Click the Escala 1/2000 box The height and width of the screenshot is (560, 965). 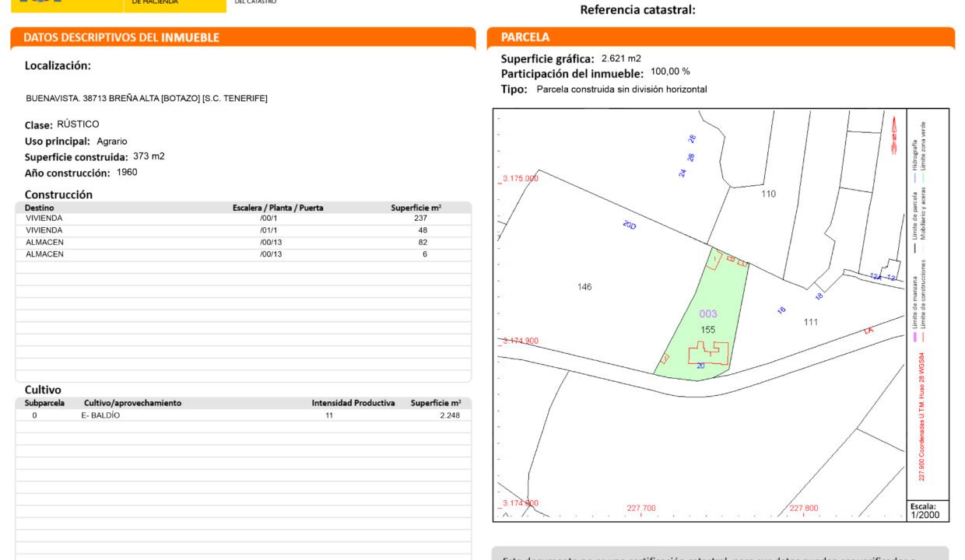(928, 510)
